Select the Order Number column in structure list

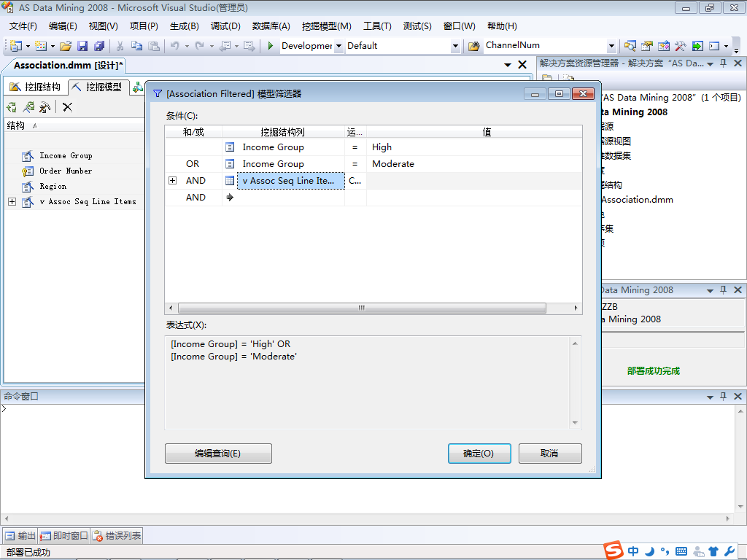[x=66, y=171]
